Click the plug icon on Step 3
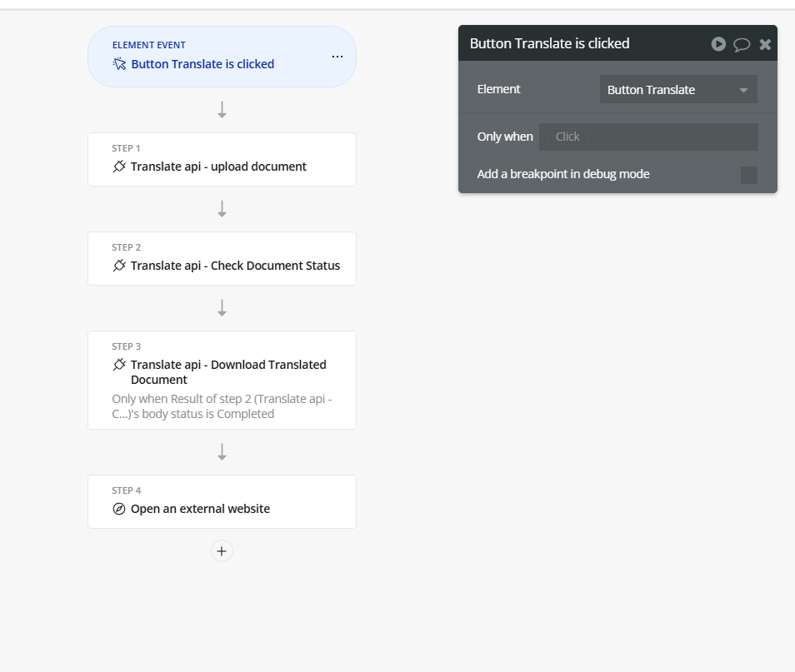 119,365
